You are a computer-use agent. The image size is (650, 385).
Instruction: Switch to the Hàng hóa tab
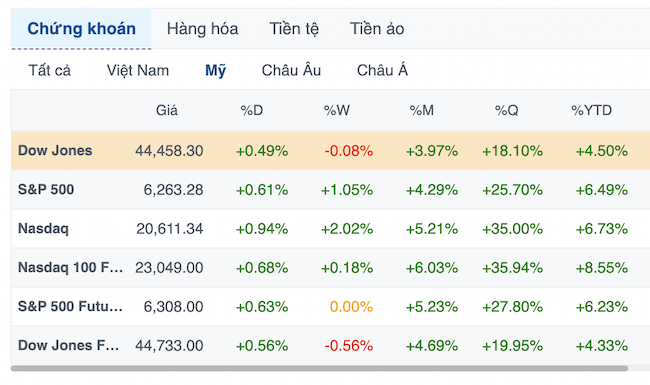[202, 29]
